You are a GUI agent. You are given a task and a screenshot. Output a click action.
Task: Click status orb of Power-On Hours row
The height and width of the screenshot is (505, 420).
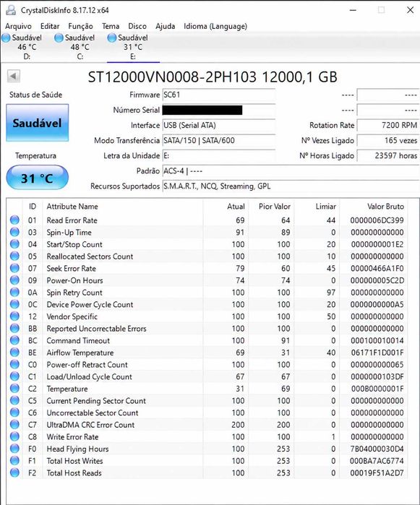[14, 280]
